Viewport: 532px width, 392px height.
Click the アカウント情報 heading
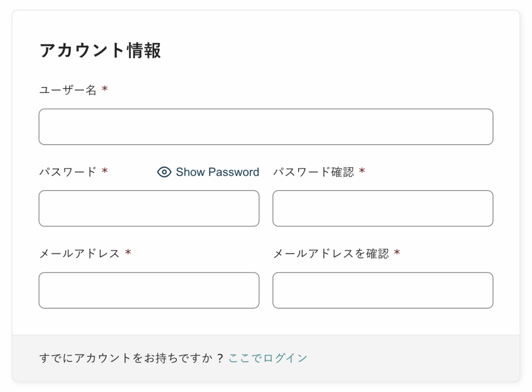[100, 50]
